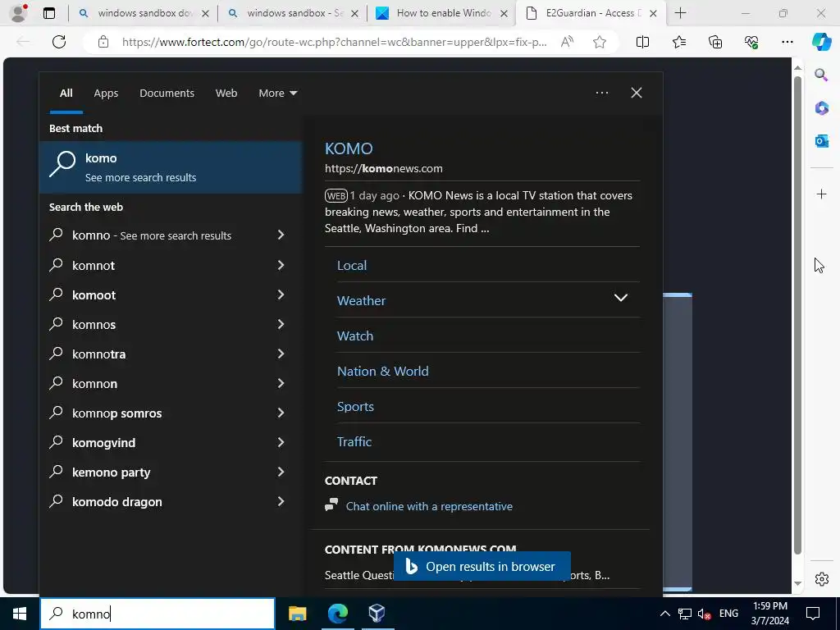The height and width of the screenshot is (630, 840).
Task: Open the KOMO title link
Action: [x=349, y=148]
